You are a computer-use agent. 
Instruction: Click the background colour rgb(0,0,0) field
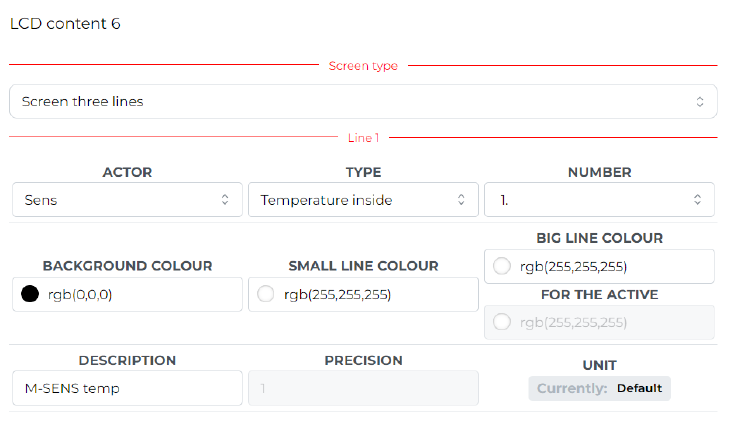tap(127, 294)
